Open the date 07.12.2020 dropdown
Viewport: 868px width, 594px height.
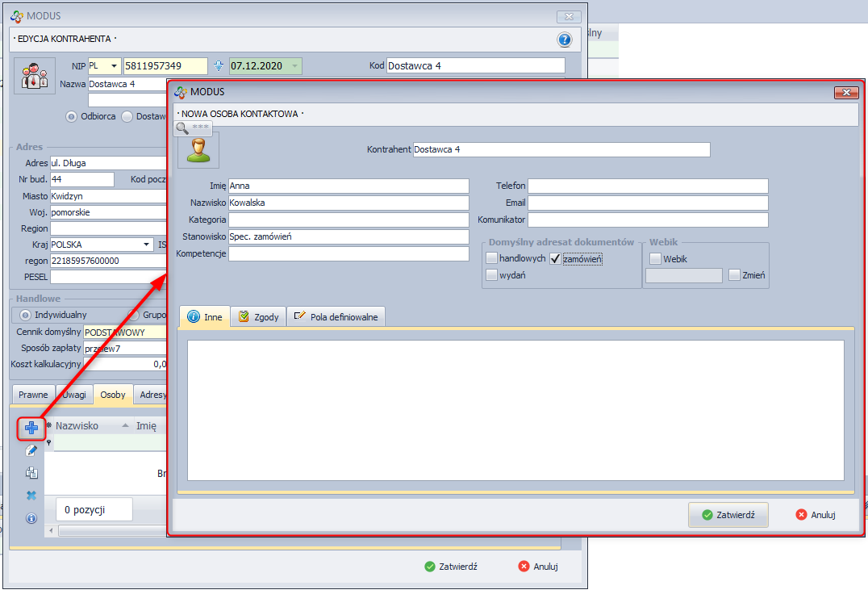294,66
